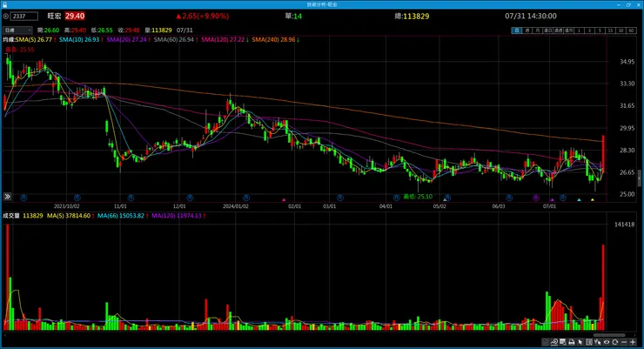644x349 pixels.
Task: Select the daily (日) period button
Action: coord(517,30)
